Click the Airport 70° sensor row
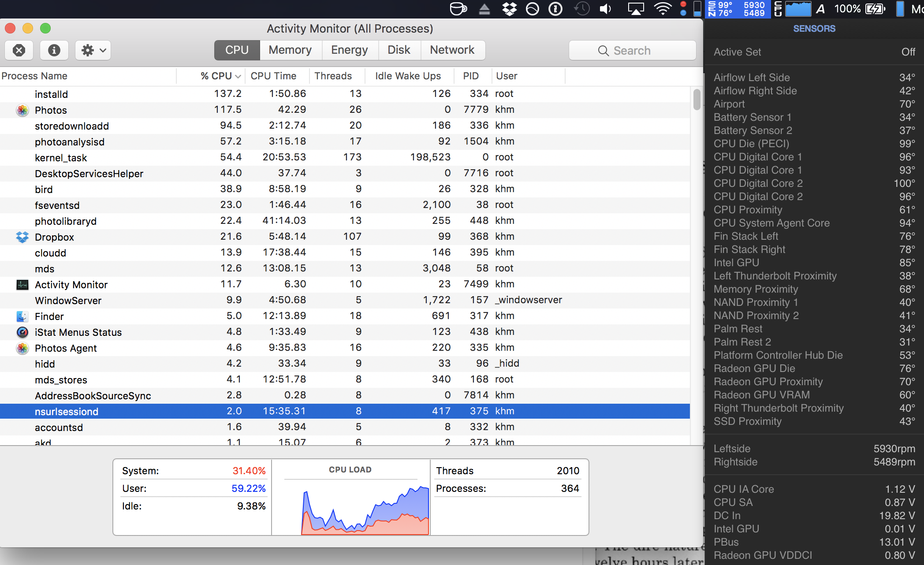 click(814, 104)
